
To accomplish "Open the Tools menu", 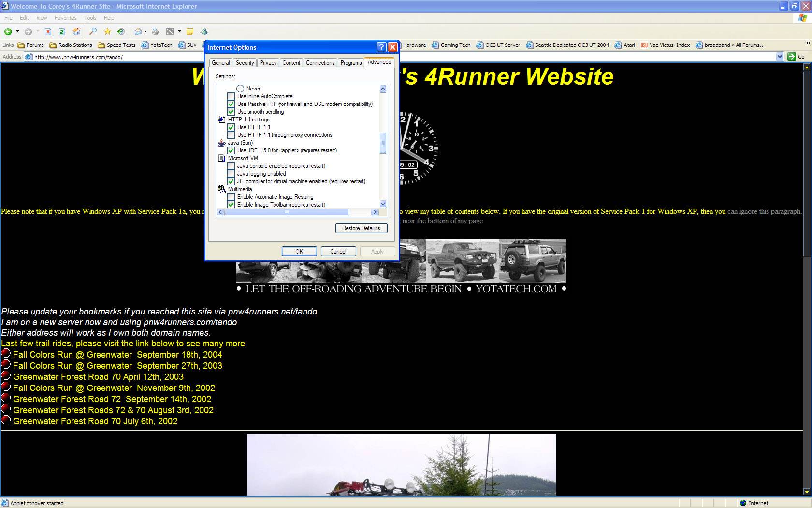I will [x=90, y=18].
